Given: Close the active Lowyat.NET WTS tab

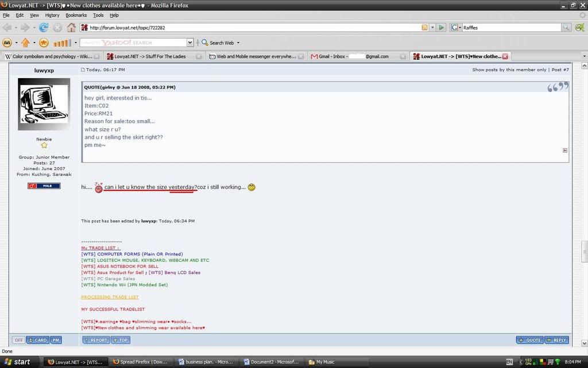Looking at the screenshot, I should (x=505, y=56).
